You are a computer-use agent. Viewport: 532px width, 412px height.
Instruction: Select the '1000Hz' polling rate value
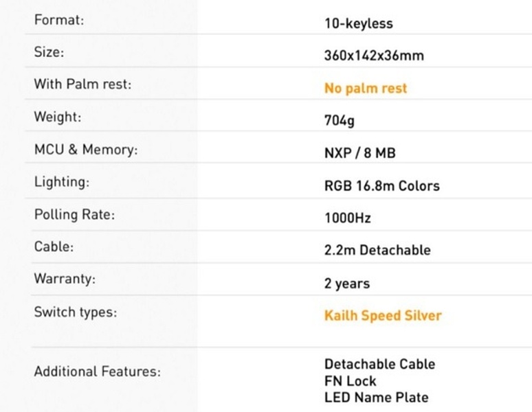coord(347,218)
